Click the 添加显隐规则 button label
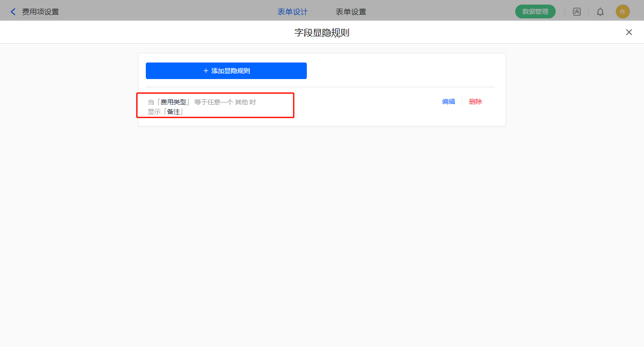The height and width of the screenshot is (347, 644). coord(230,71)
